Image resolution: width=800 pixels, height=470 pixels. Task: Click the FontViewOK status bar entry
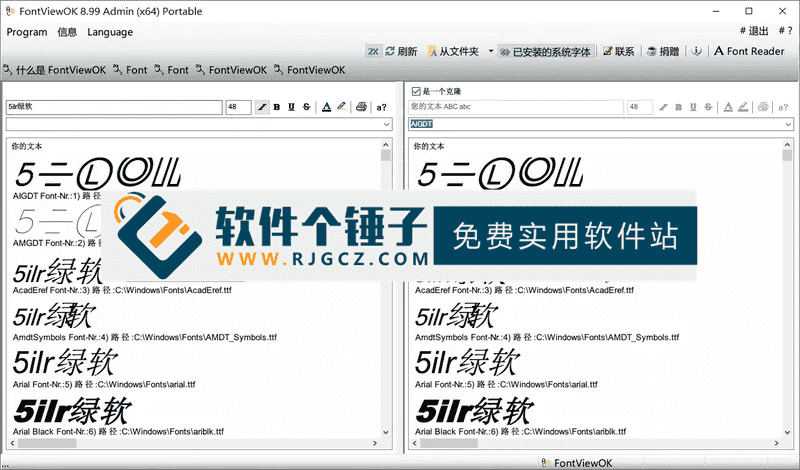pyautogui.click(x=577, y=463)
